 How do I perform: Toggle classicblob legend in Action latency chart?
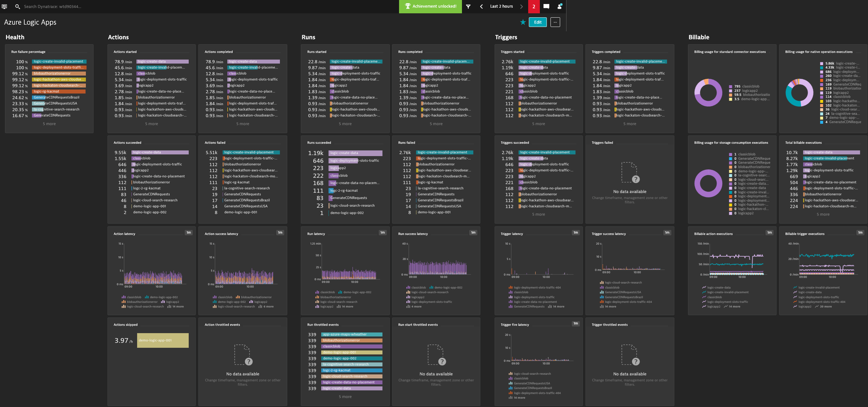click(x=131, y=297)
